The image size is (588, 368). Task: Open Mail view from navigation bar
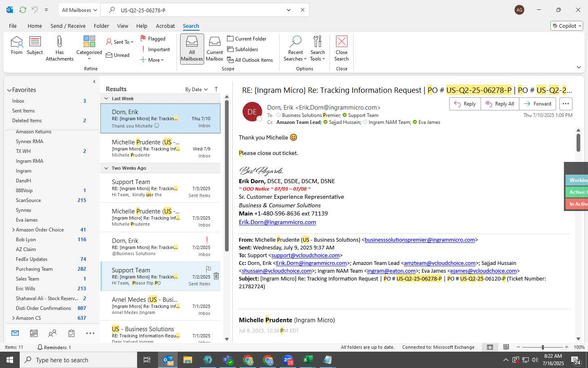pyautogui.click(x=15, y=333)
